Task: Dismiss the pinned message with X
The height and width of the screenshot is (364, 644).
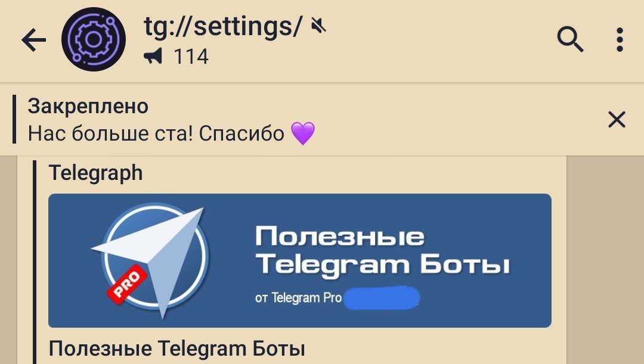Action: tap(617, 119)
